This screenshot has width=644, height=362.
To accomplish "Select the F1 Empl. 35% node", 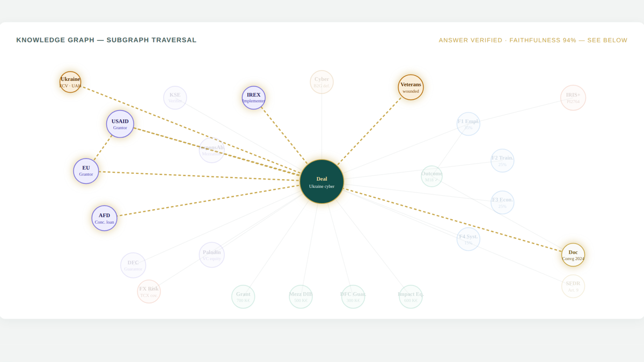I will (469, 124).
